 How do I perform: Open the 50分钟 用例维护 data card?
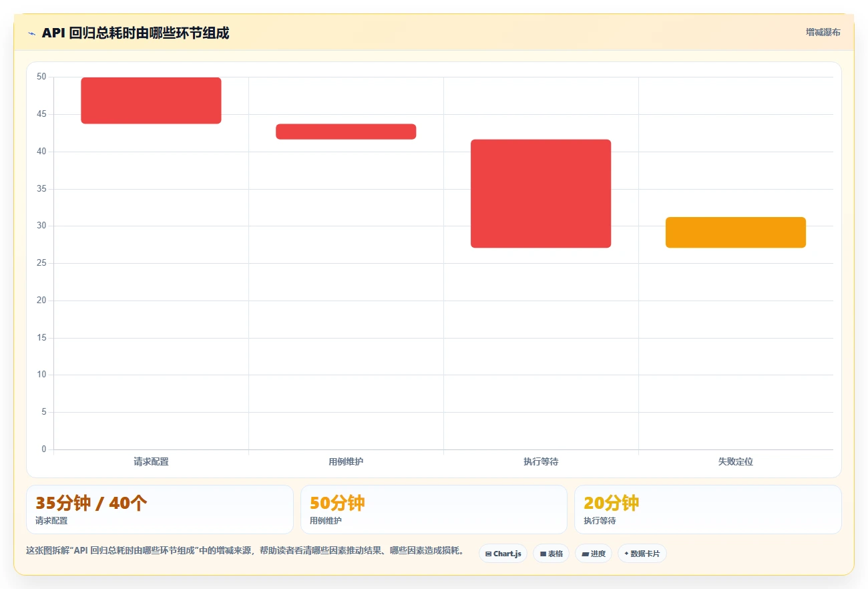click(434, 510)
